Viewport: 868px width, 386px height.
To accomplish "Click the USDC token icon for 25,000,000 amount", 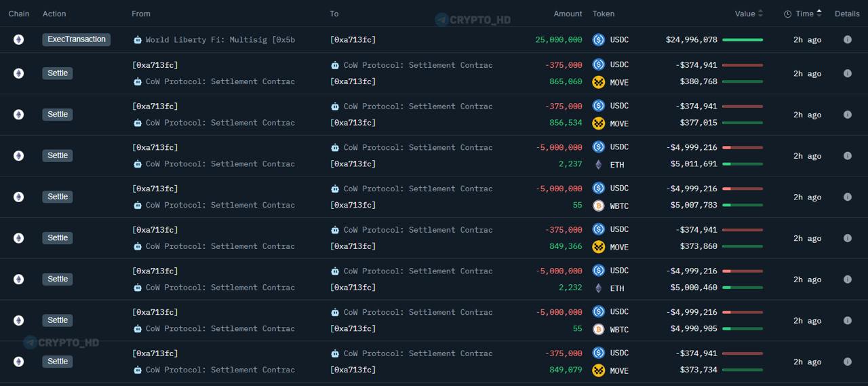I will click(598, 40).
